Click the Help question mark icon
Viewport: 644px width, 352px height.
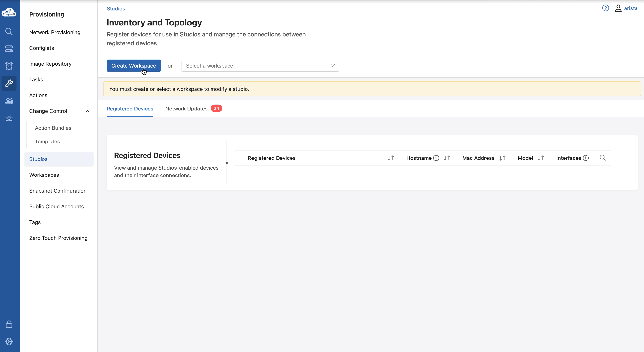point(605,8)
